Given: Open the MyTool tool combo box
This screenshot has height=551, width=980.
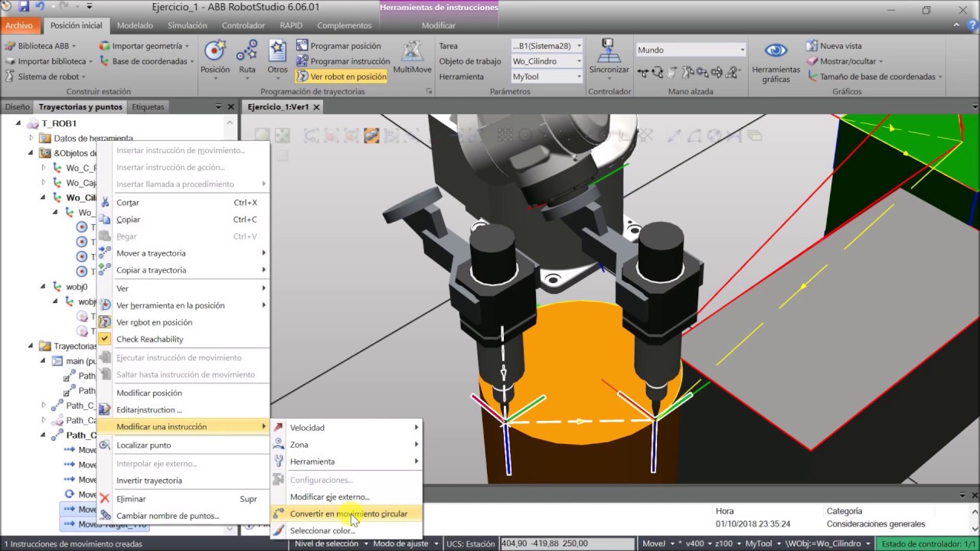Looking at the screenshot, I should 547,77.
